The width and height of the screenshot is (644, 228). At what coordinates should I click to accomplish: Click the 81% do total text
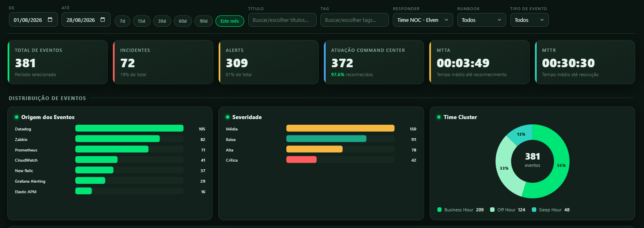[239, 75]
